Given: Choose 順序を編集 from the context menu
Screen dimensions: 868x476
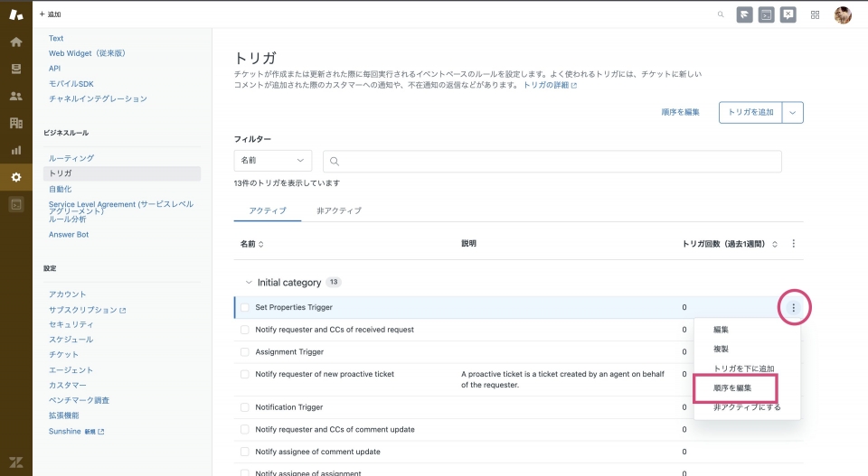Looking at the screenshot, I should click(x=732, y=387).
